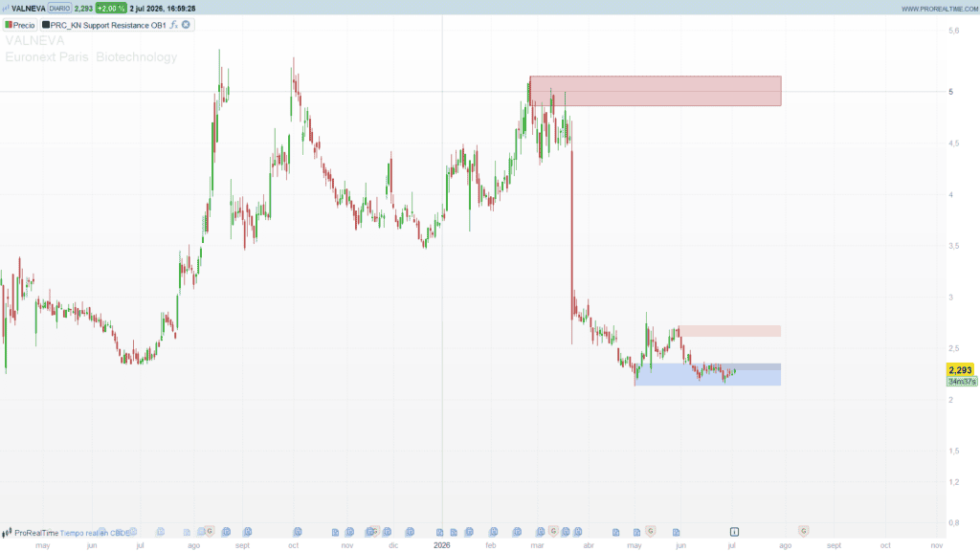Click the 5,6 value on price axis
The height and width of the screenshot is (551, 980).
[x=954, y=31]
